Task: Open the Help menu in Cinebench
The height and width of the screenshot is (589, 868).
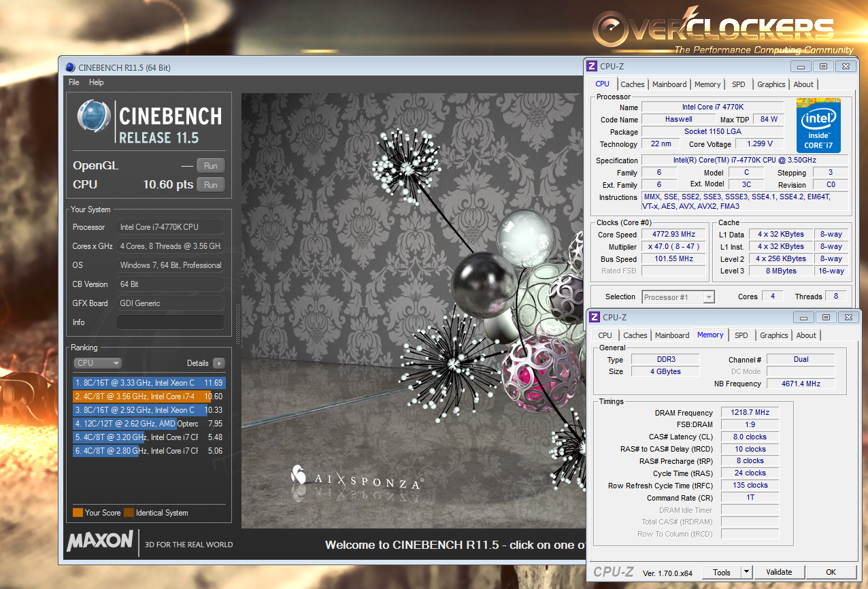Action: [97, 82]
